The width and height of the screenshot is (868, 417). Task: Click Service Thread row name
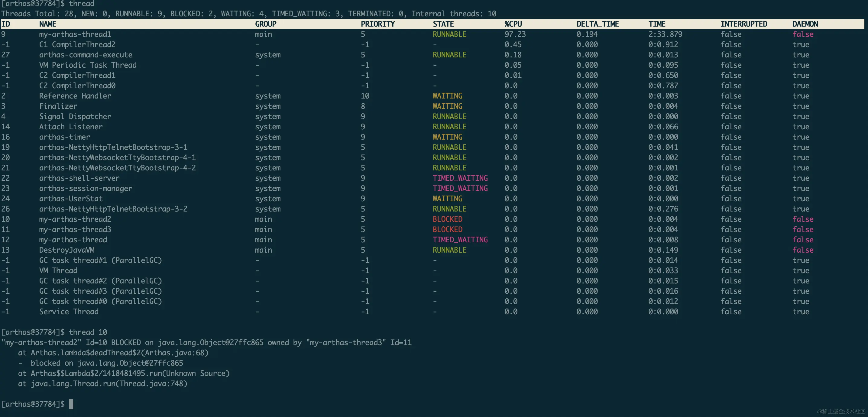tap(69, 312)
